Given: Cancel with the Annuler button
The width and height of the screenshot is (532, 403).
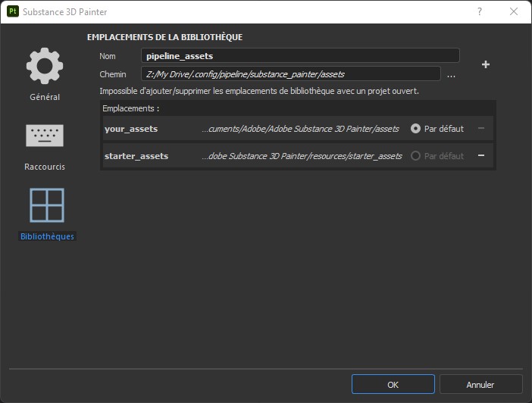Looking at the screenshot, I should [x=480, y=384].
